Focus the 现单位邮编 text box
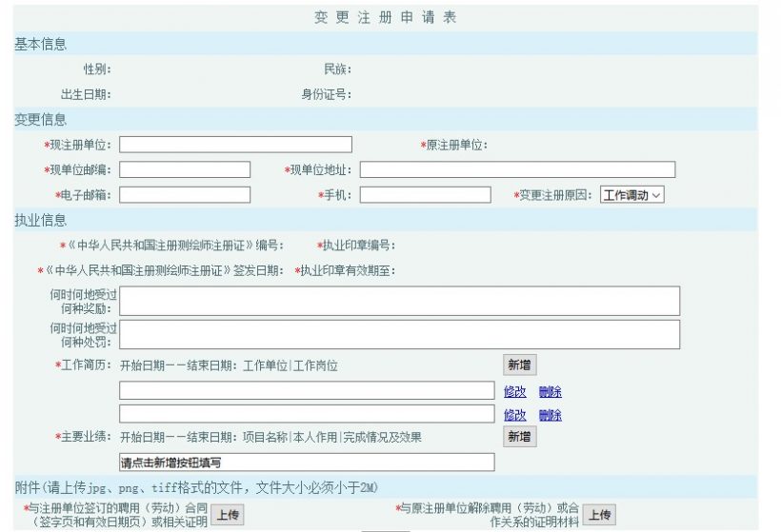The width and height of the screenshot is (781, 532). (185, 169)
